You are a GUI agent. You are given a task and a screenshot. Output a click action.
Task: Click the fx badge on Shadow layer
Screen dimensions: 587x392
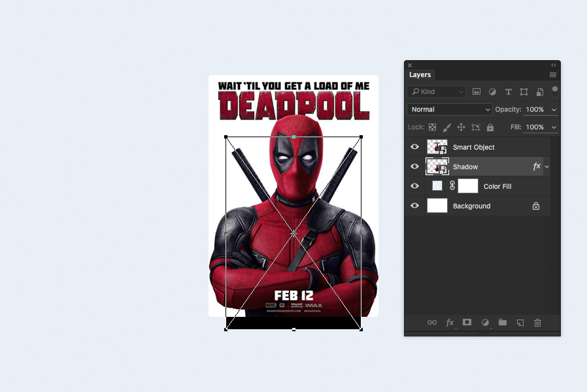point(537,166)
